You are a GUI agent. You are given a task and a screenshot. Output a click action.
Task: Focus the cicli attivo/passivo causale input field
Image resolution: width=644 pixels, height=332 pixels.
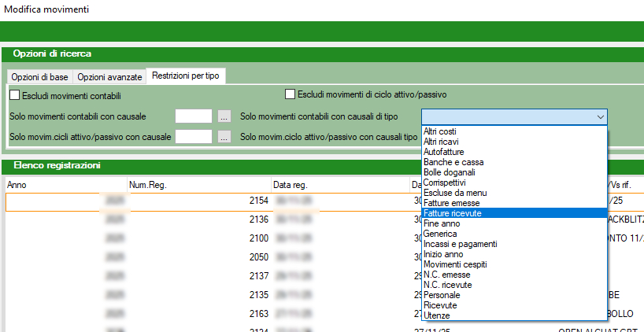[x=194, y=137]
